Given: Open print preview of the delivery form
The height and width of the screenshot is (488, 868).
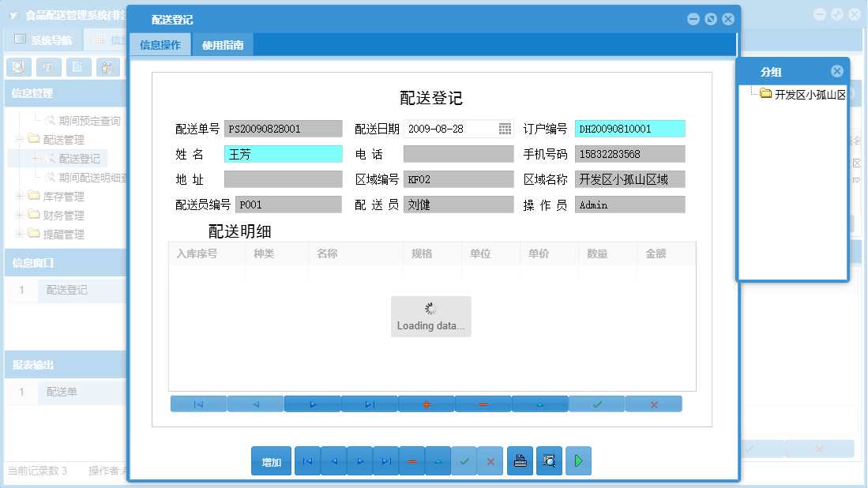Looking at the screenshot, I should [x=549, y=460].
